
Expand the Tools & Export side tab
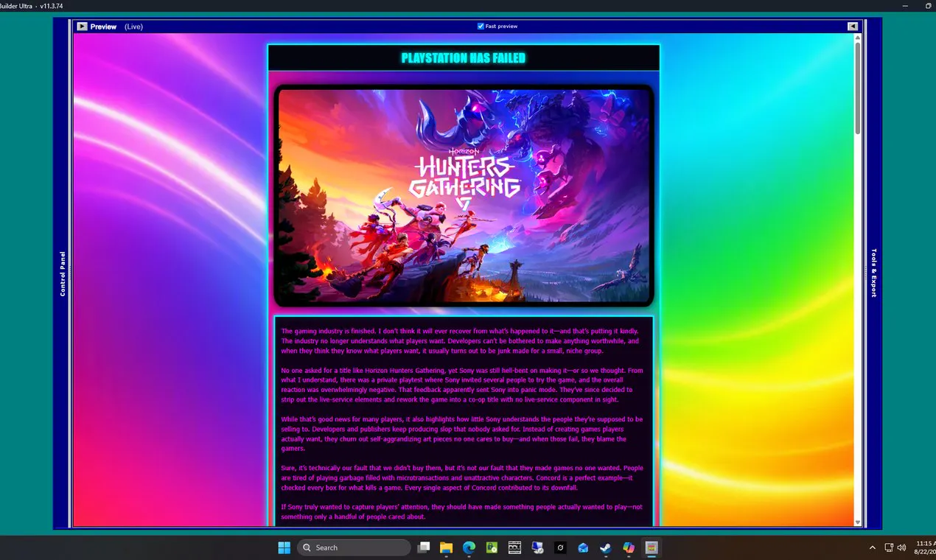point(874,273)
